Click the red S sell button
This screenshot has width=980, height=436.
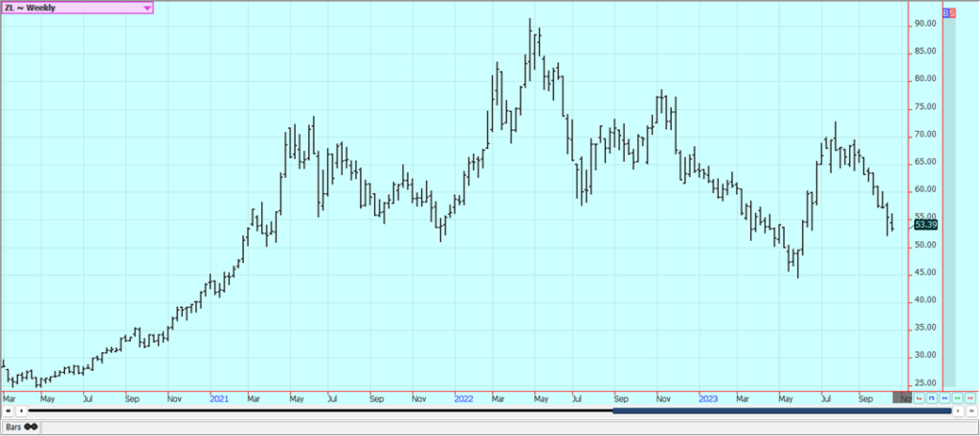click(952, 12)
